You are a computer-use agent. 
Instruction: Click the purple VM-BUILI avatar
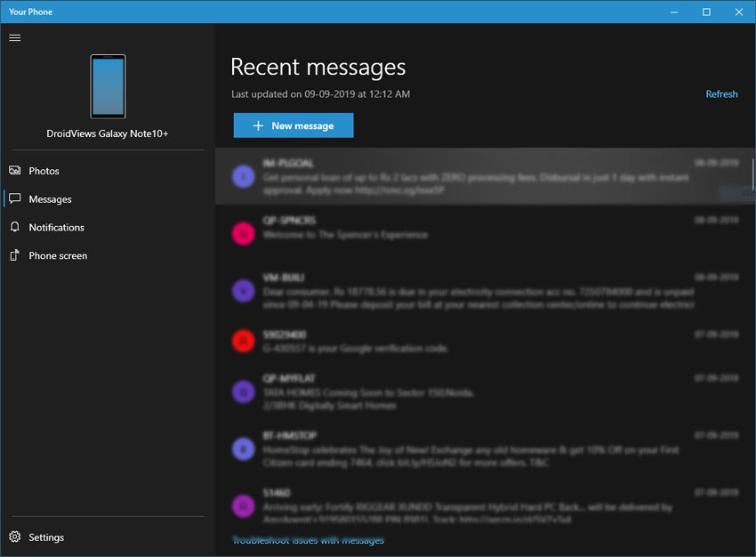pos(244,291)
